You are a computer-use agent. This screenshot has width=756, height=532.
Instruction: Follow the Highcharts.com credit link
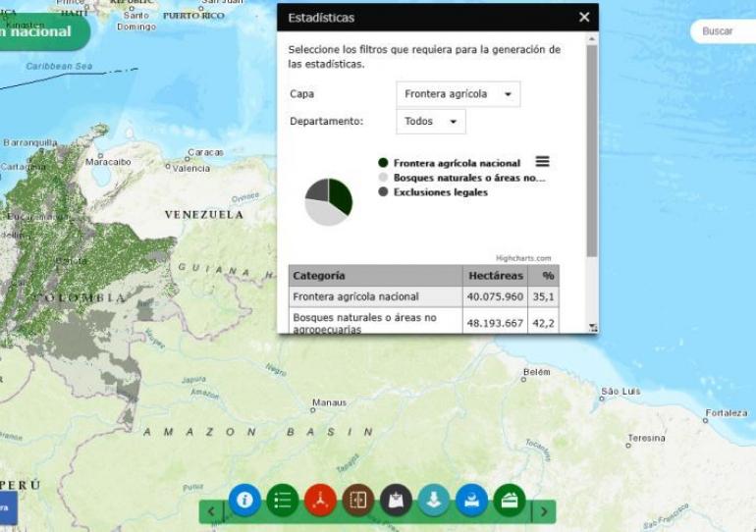[523, 258]
